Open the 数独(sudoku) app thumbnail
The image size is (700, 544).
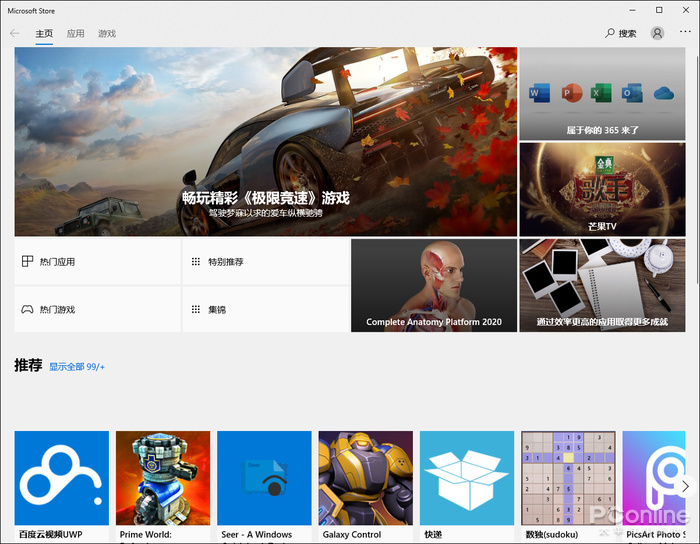pos(568,478)
